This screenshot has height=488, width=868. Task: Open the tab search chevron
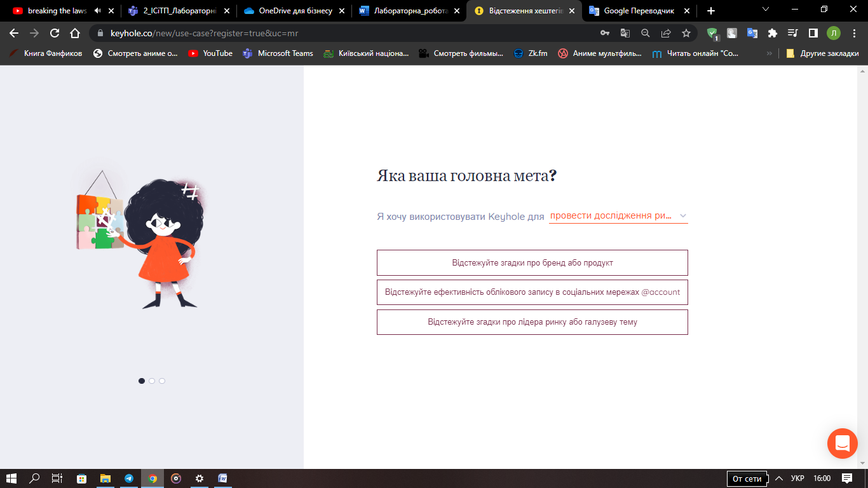(765, 10)
